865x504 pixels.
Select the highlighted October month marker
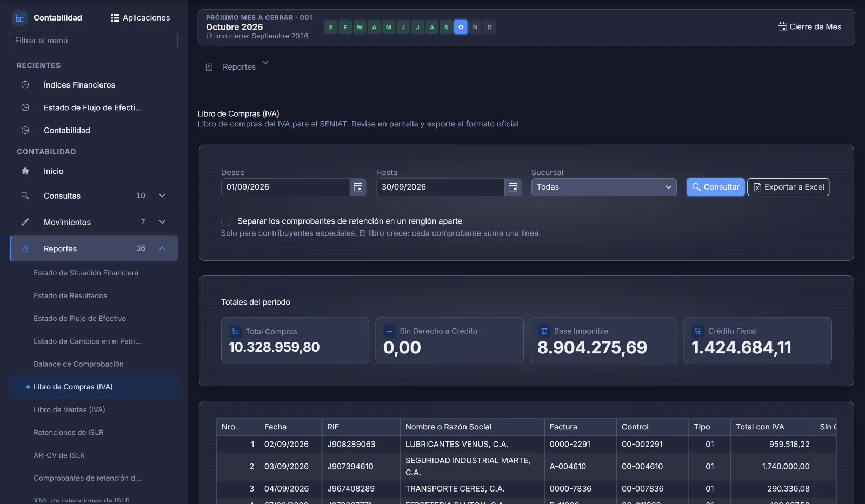click(x=461, y=27)
